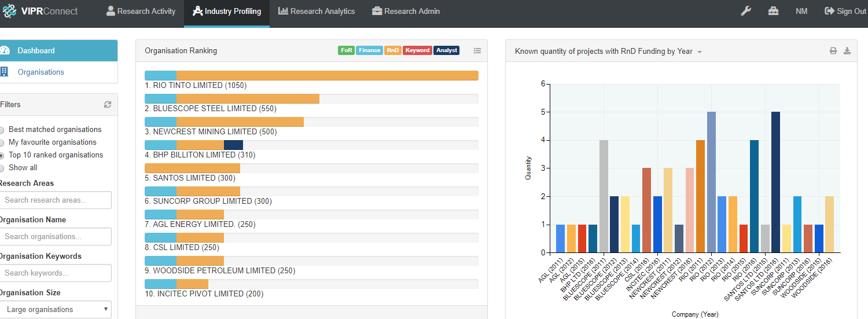Screen dimensions: 868x319
Task: Open the Organisation Size dropdown
Action: pyautogui.click(x=56, y=309)
